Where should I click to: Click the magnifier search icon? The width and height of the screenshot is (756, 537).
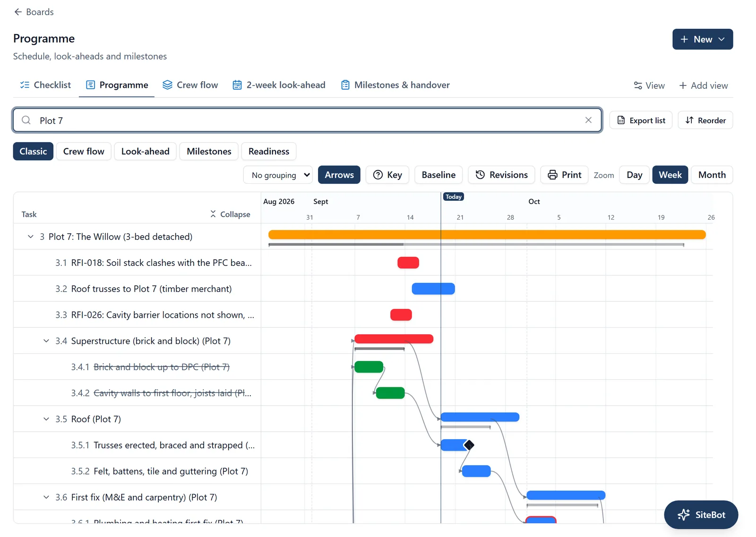pyautogui.click(x=26, y=120)
